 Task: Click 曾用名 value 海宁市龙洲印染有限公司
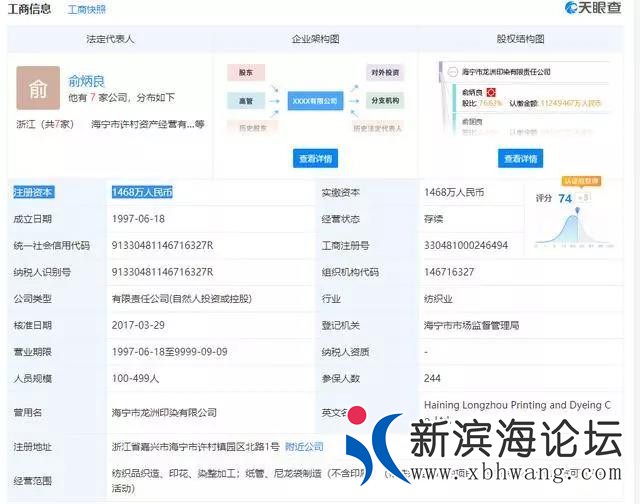(164, 413)
